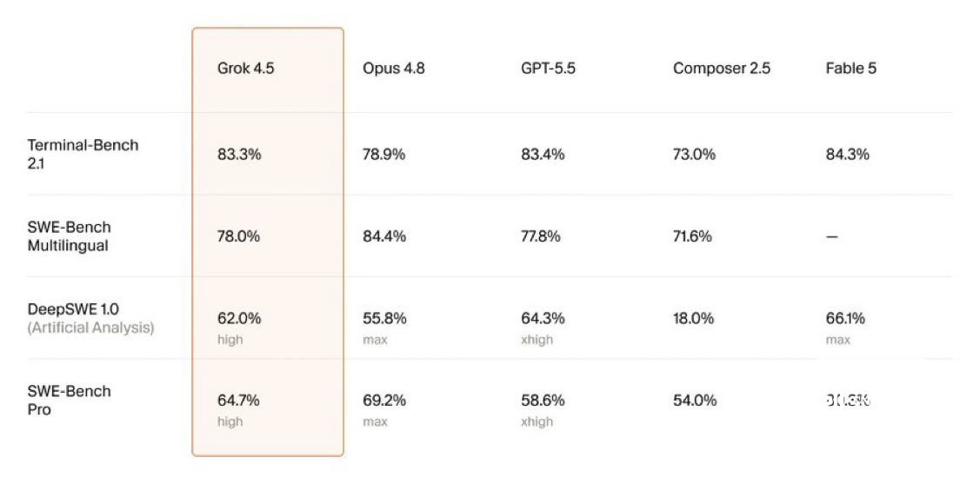Click the Grok 4.5 column header
980x484 pixels.
[245, 69]
